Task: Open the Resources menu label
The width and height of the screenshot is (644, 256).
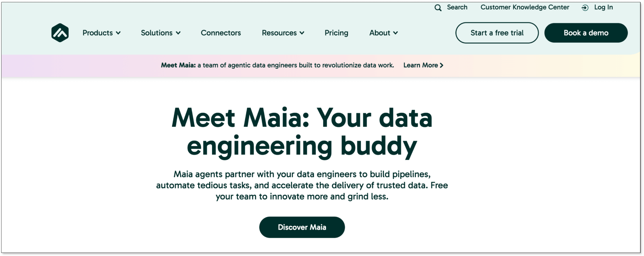Action: (x=279, y=33)
